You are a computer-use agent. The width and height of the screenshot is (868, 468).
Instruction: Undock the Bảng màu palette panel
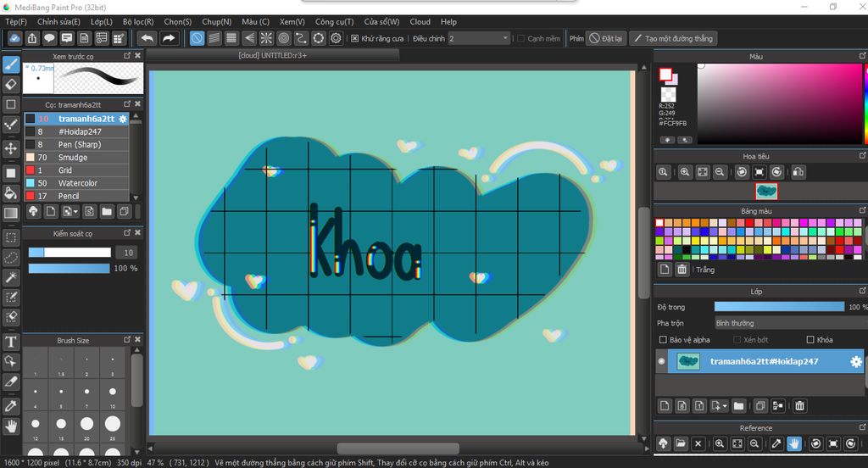(x=862, y=210)
